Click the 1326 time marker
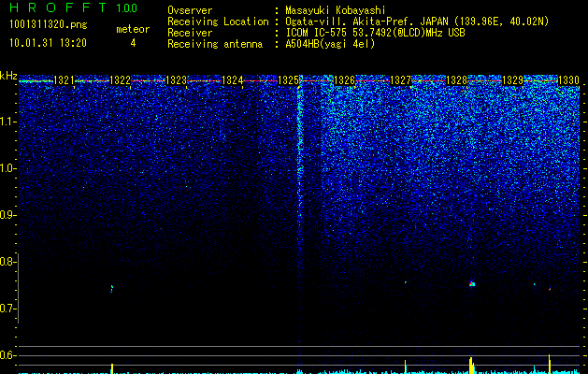This screenshot has width=588, height=374. point(344,80)
